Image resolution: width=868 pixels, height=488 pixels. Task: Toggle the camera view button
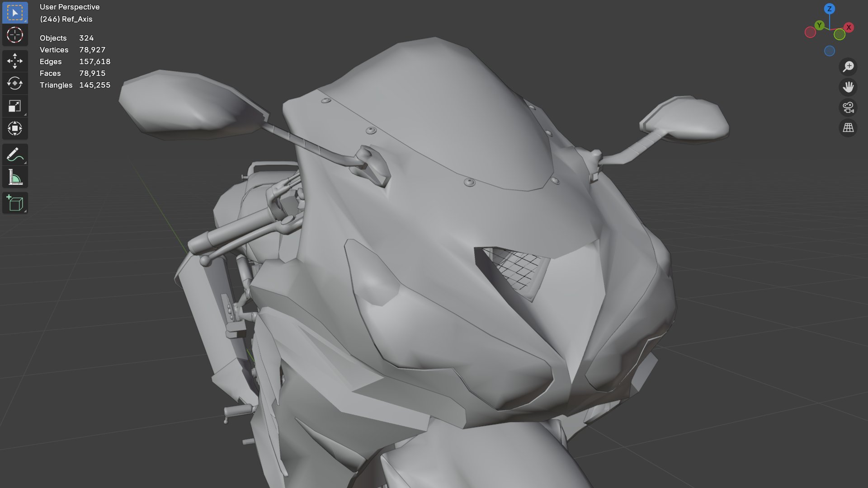click(848, 108)
